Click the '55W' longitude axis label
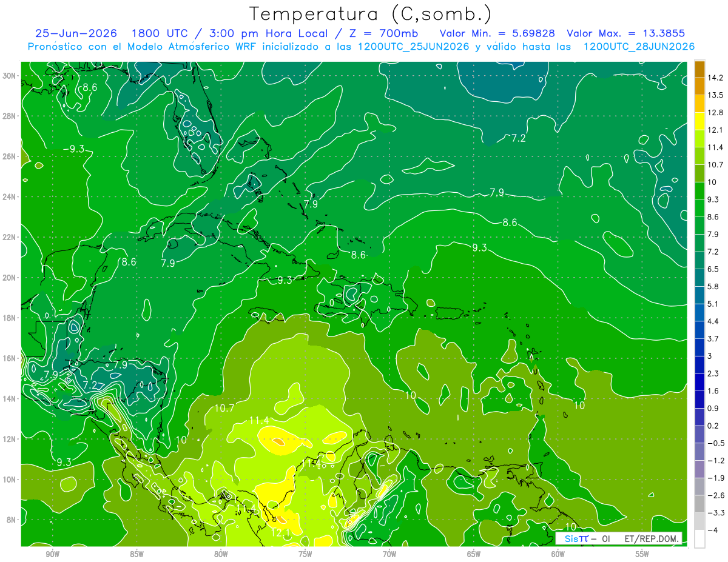728x562 pixels. coord(642,554)
